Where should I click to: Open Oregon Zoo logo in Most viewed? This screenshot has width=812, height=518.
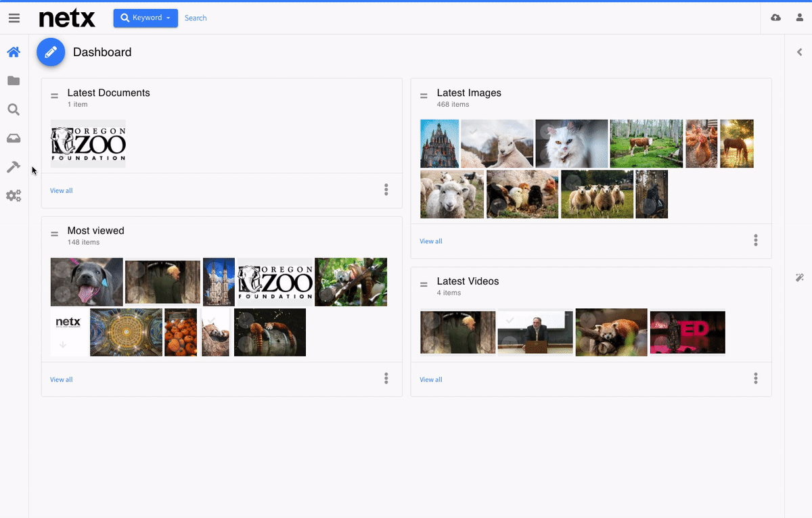coord(275,282)
